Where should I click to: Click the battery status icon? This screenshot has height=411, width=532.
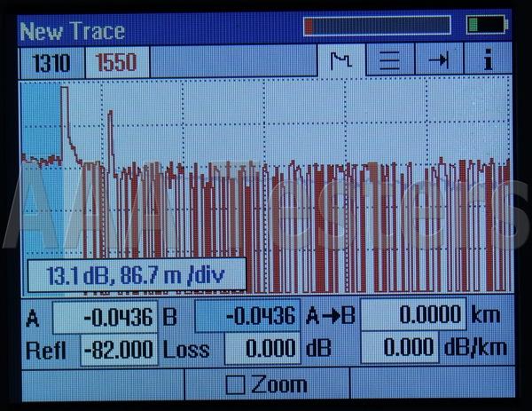487,25
